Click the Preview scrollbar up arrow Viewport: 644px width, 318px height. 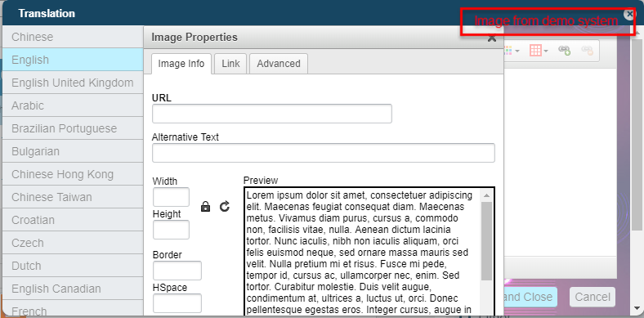[486, 195]
